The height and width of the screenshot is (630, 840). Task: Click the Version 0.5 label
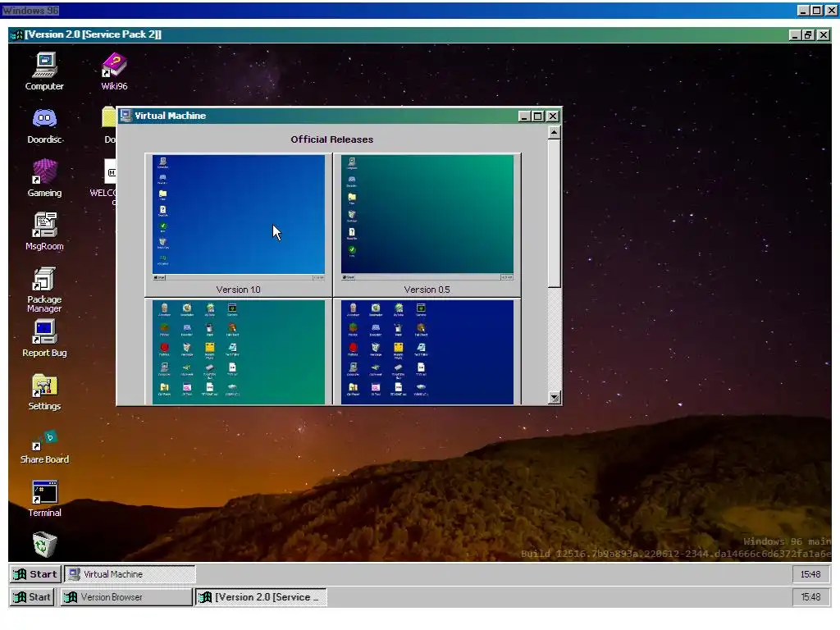pyautogui.click(x=427, y=290)
